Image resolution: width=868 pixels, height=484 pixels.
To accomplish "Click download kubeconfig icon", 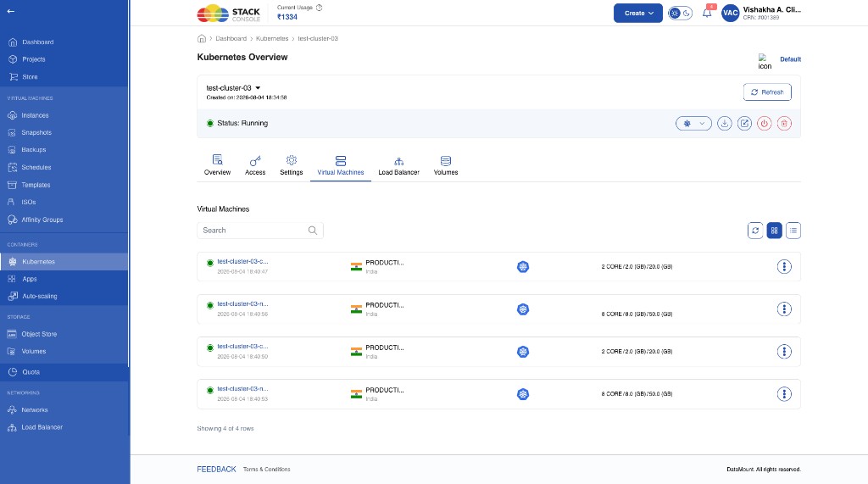I will (x=725, y=124).
